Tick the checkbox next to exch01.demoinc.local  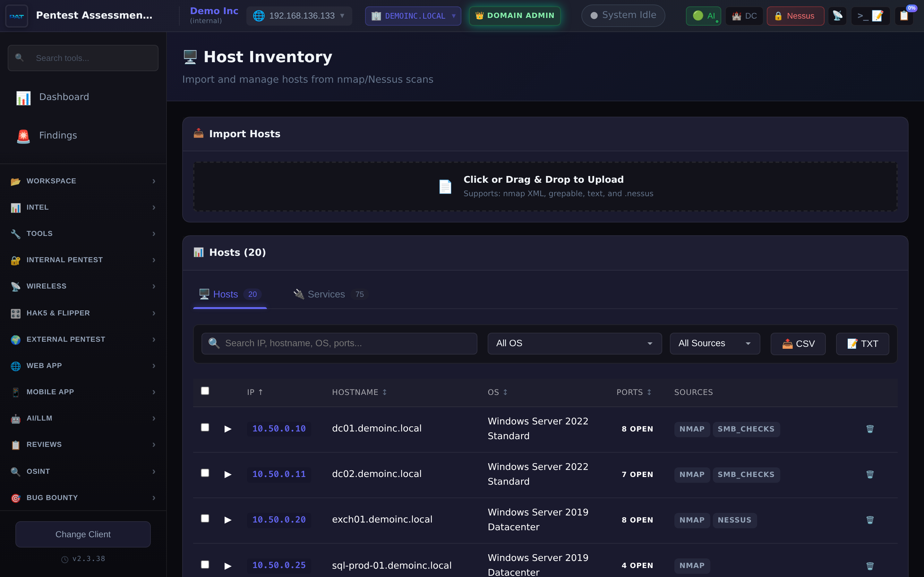coord(205,518)
